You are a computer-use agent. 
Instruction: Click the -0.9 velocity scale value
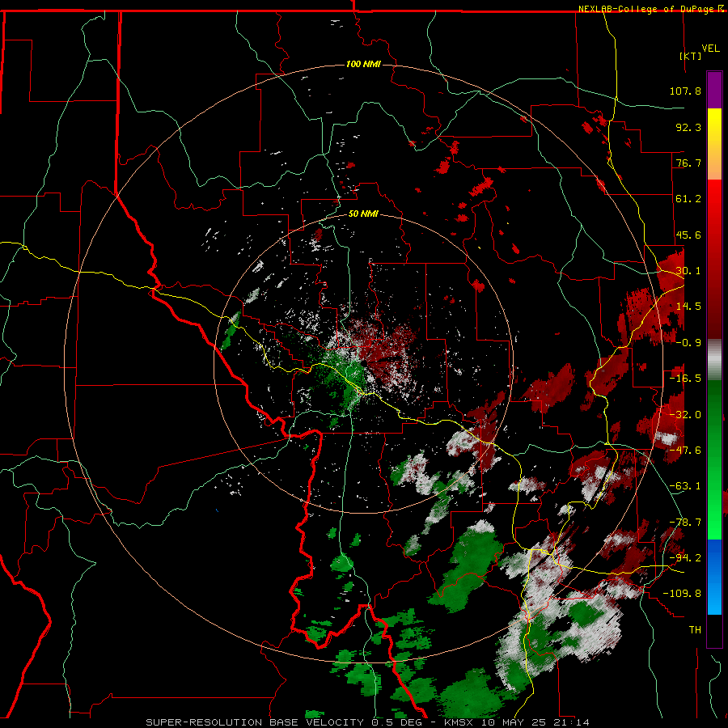[x=688, y=343]
